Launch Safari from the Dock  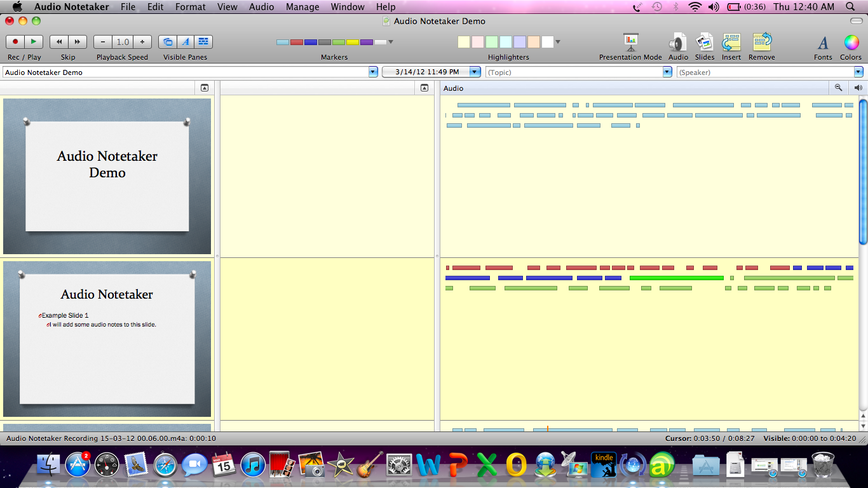tap(165, 465)
